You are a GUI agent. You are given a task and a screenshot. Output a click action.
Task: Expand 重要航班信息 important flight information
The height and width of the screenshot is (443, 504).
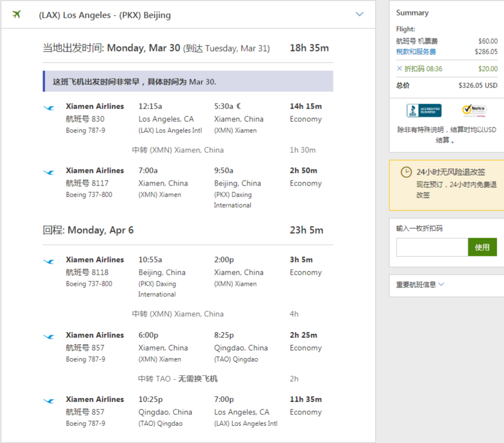420,285
